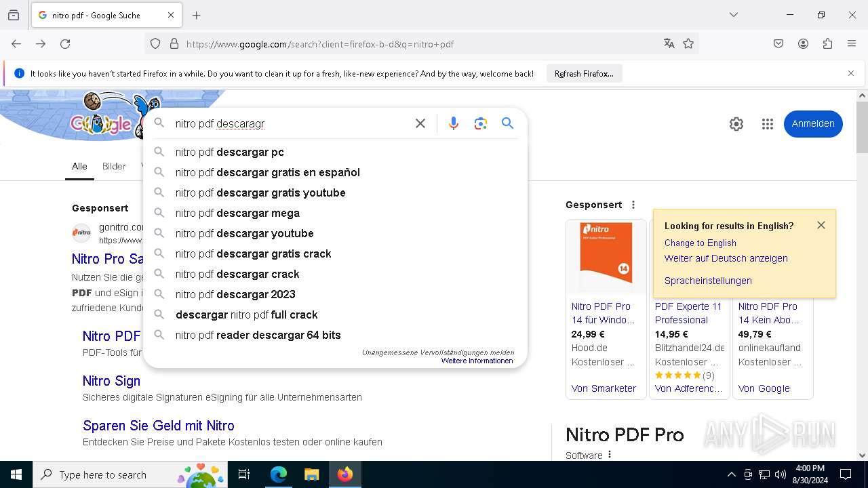Viewport: 868px width, 488px height.
Task: Select the Alle results tab
Action: 79,166
